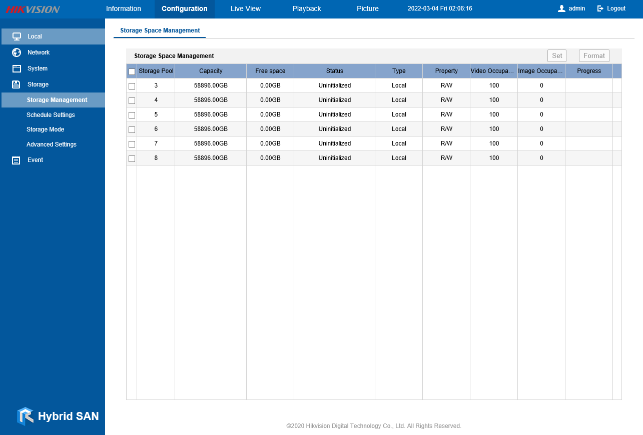The image size is (643, 435).
Task: Tick the checkbox for storage pool 3
Action: (131, 86)
